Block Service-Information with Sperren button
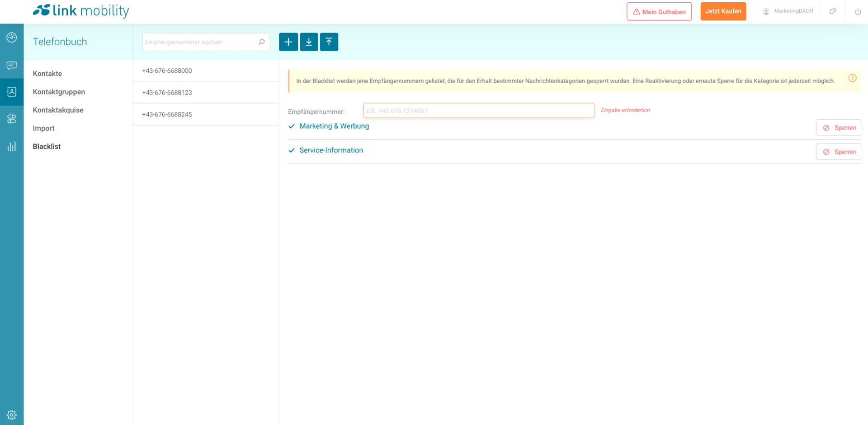This screenshot has width=868, height=425. [838, 152]
